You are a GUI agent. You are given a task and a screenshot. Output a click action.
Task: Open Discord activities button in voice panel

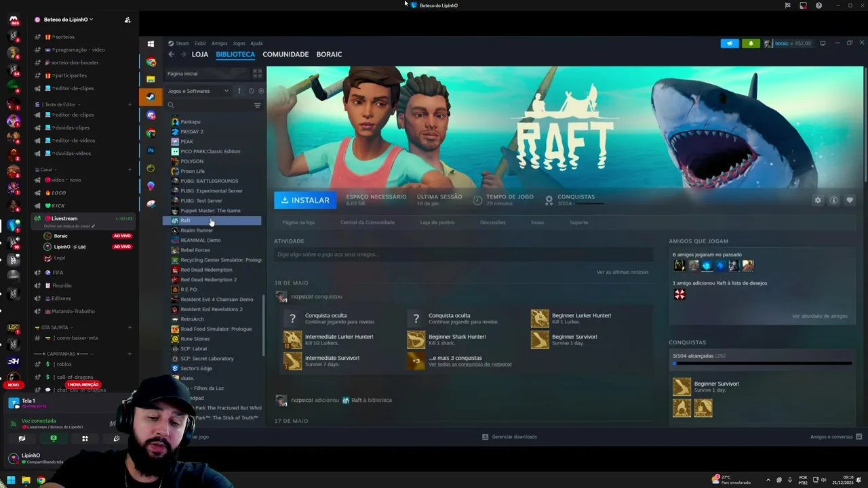point(85,439)
